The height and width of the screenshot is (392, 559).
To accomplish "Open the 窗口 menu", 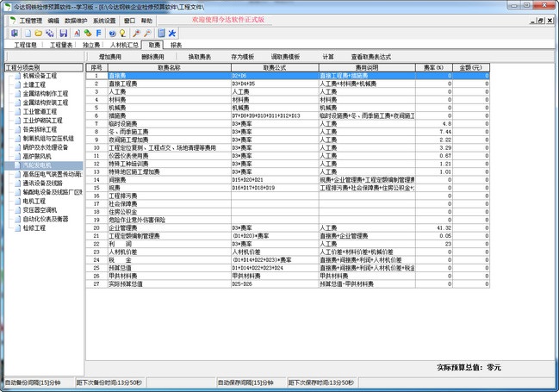I will pyautogui.click(x=129, y=21).
